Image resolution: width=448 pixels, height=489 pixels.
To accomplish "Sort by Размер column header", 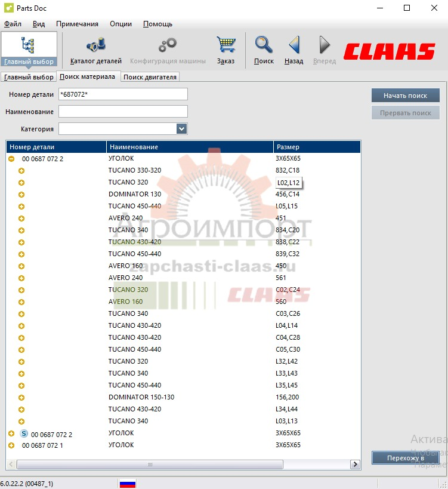I will (317, 147).
